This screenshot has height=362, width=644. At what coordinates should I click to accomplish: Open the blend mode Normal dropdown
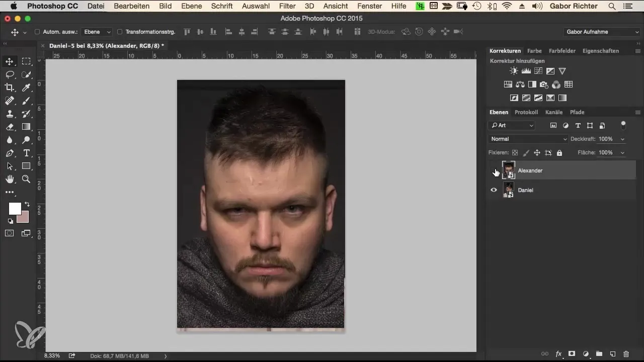[528, 139]
